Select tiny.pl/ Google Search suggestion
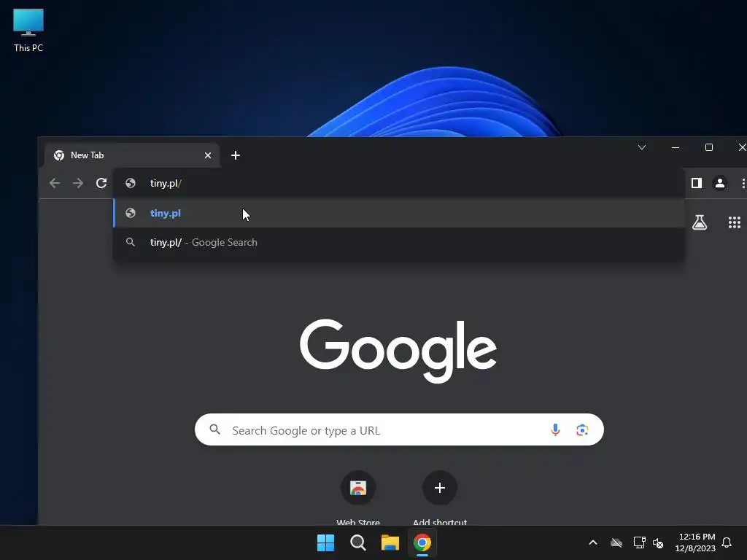747x560 pixels. 399,242
